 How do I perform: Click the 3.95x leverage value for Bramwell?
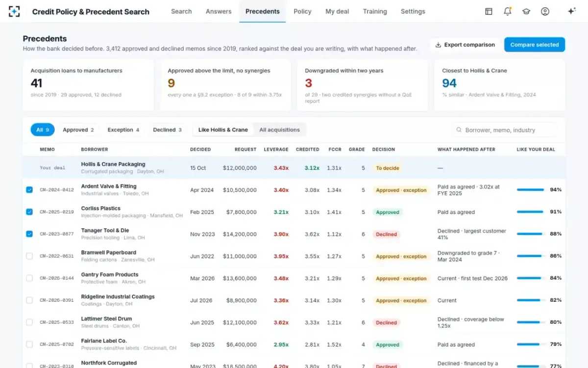click(281, 256)
